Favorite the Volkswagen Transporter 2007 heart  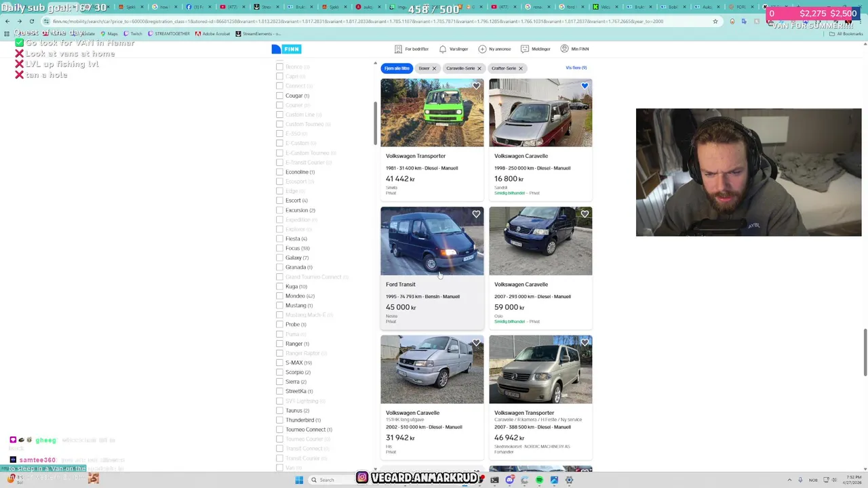click(x=585, y=343)
